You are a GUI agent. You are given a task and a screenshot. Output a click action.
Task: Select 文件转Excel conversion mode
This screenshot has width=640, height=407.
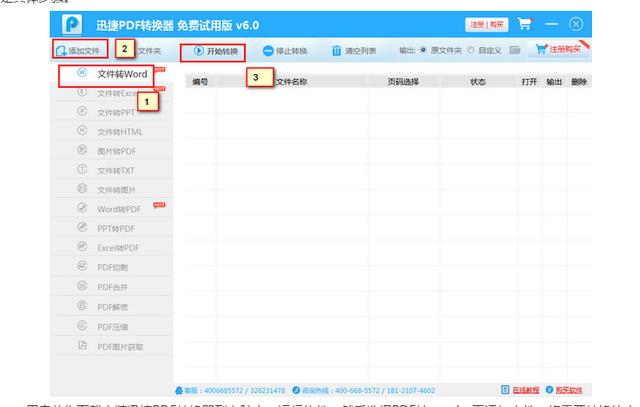111,93
